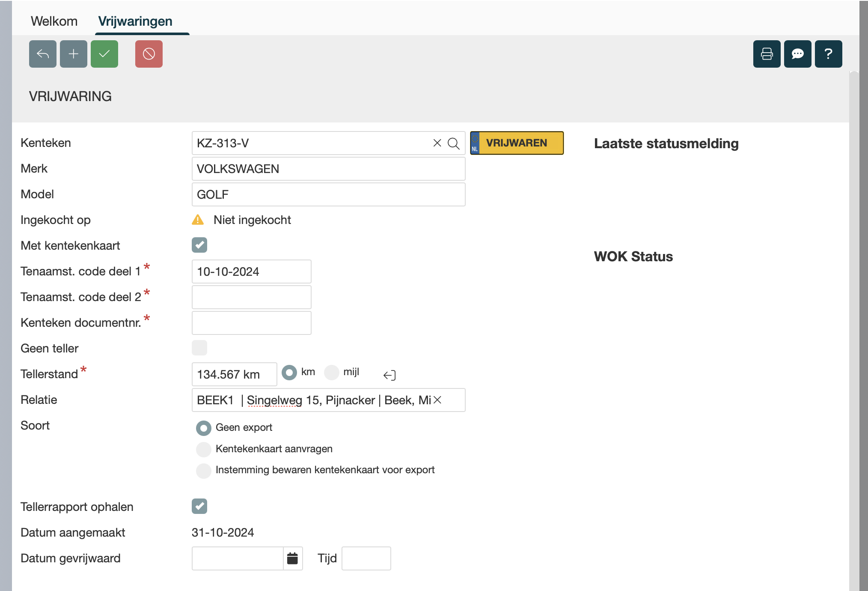This screenshot has width=868, height=591.
Task: Click the printer icon button
Action: tap(767, 54)
